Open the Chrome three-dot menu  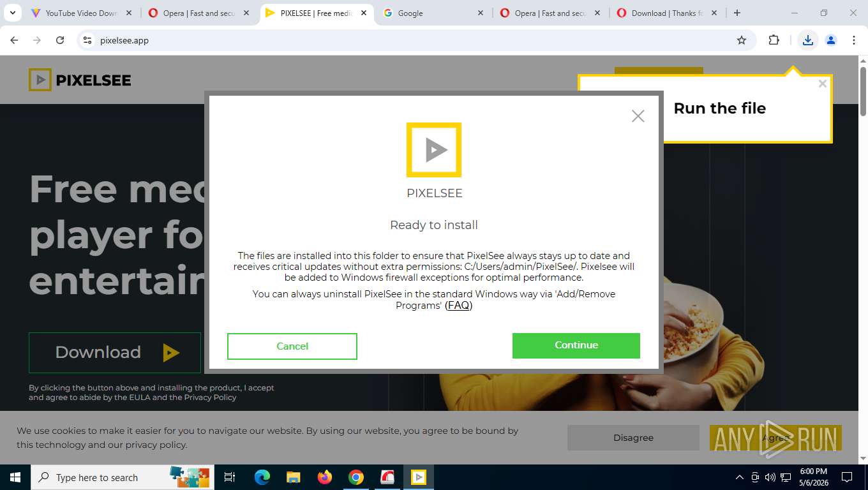[854, 40]
